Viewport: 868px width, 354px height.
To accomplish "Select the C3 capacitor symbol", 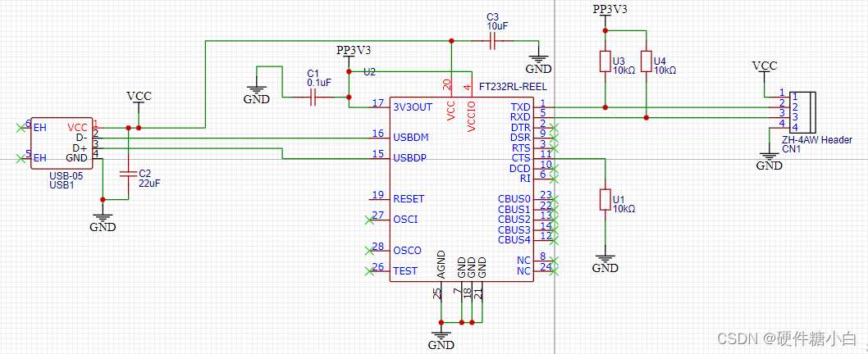I will pyautogui.click(x=492, y=41).
